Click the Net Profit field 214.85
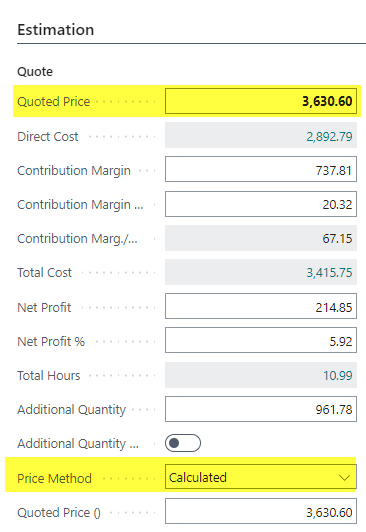 coord(261,306)
